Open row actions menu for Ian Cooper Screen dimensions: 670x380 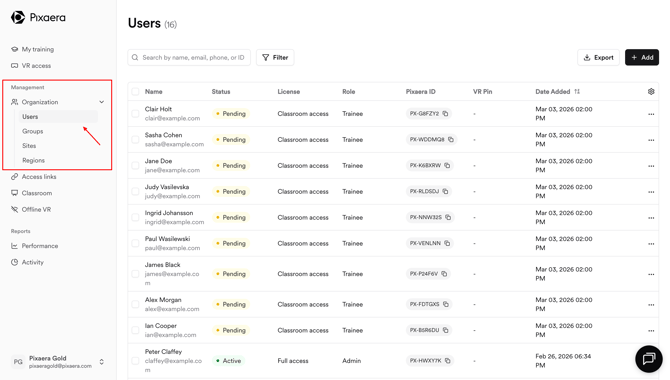pos(651,331)
